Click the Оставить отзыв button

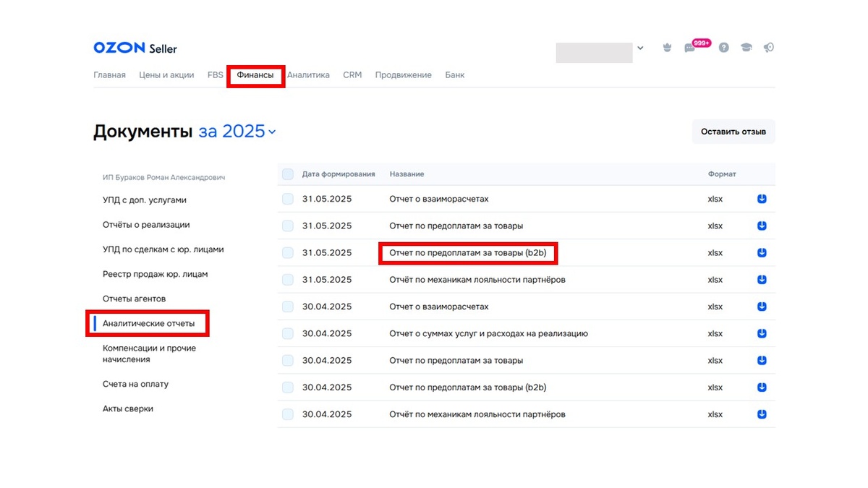coord(733,132)
